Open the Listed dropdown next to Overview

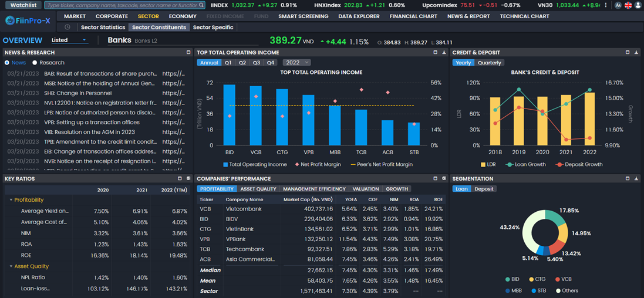(69, 40)
